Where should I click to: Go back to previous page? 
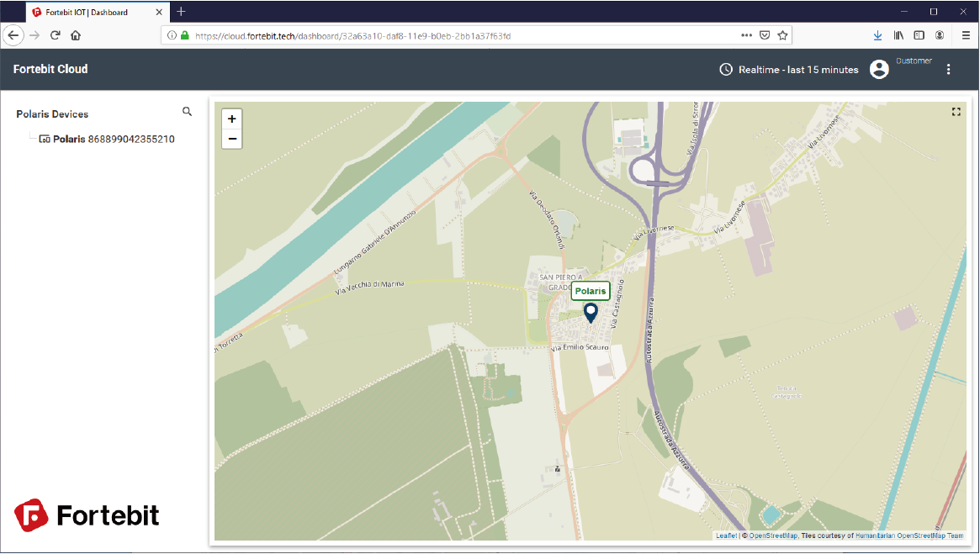coord(13,35)
